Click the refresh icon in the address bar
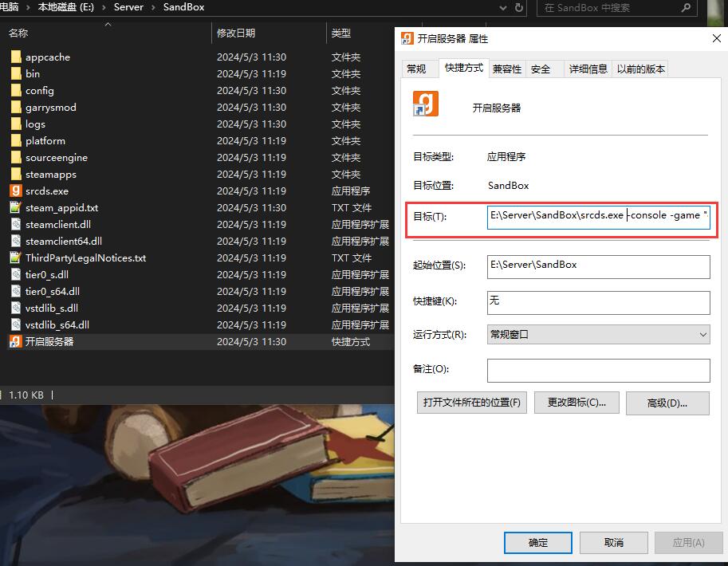728x566 pixels. point(518,7)
